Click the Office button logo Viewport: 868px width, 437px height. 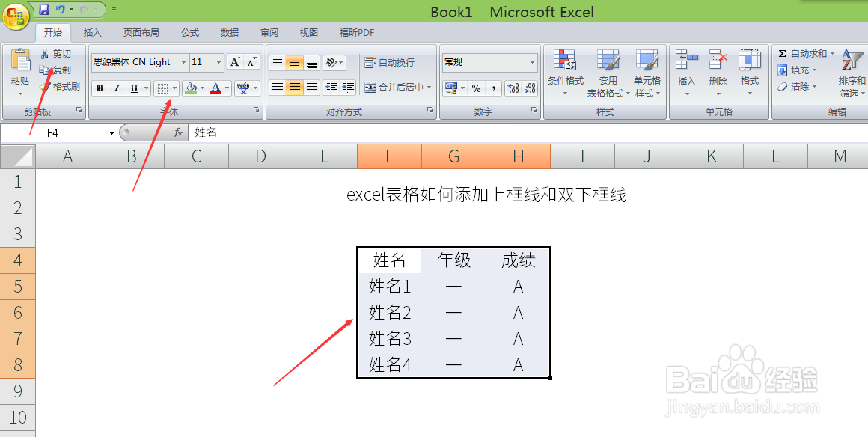(x=16, y=16)
